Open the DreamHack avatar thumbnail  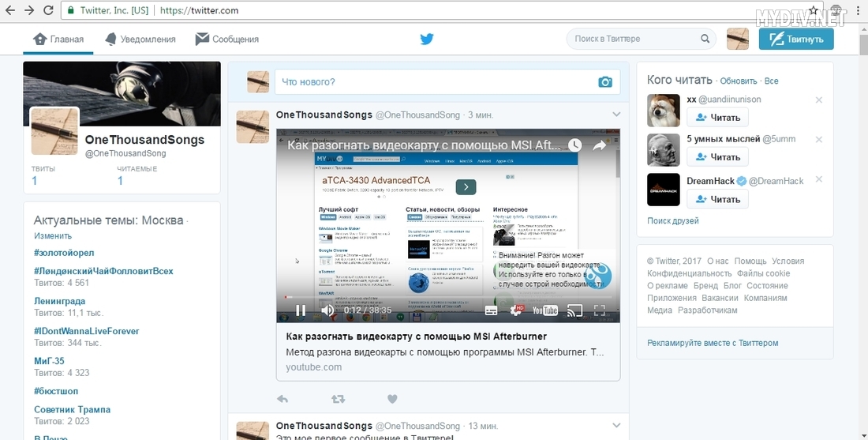pyautogui.click(x=663, y=190)
